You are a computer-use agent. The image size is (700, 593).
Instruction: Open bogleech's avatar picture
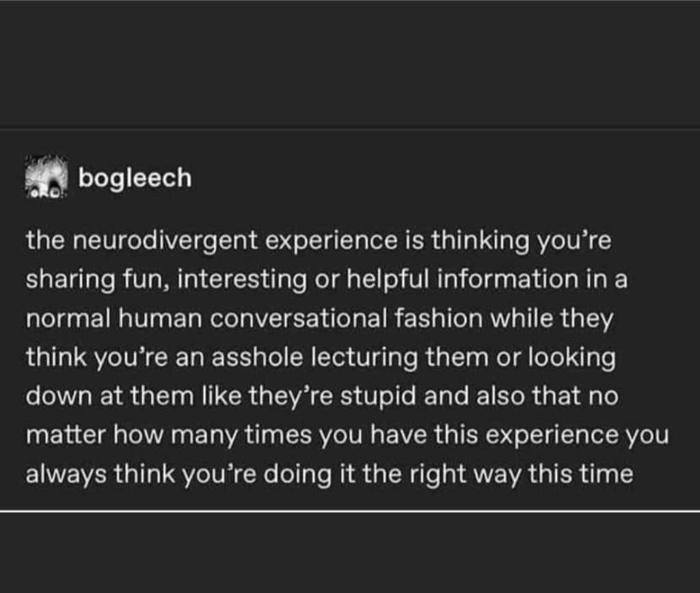[x=46, y=177]
